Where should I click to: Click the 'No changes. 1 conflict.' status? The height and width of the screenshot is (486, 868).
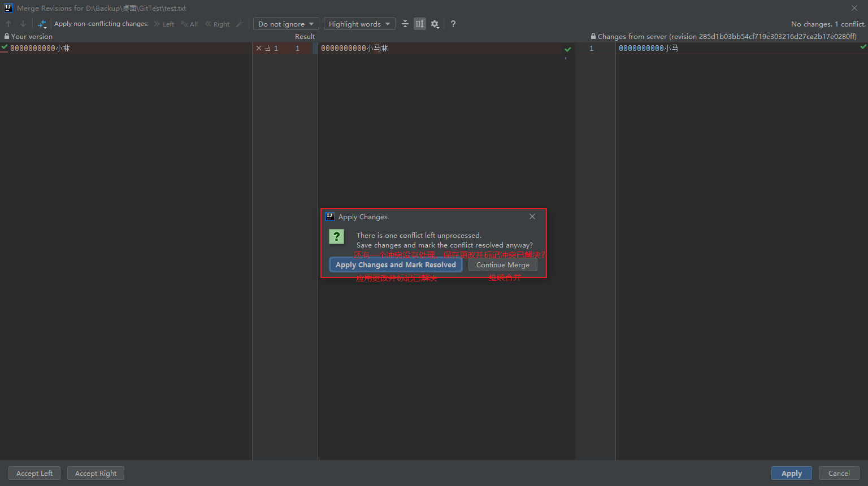(x=828, y=24)
